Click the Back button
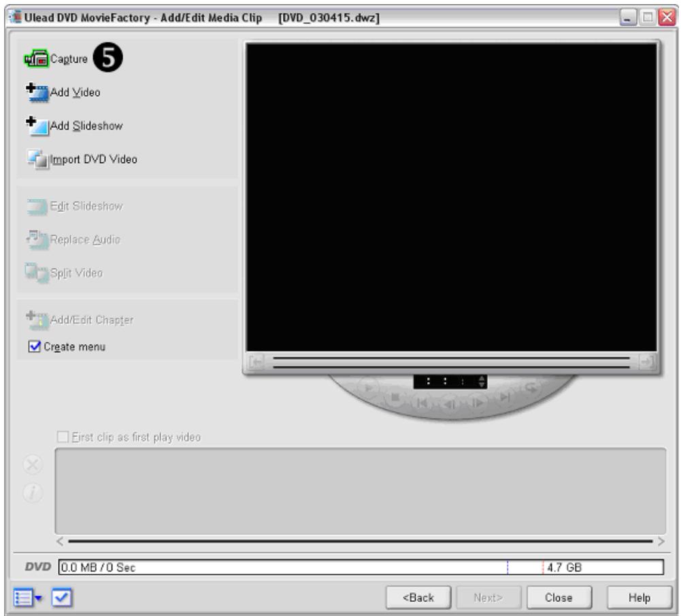681x616 pixels. (x=418, y=598)
